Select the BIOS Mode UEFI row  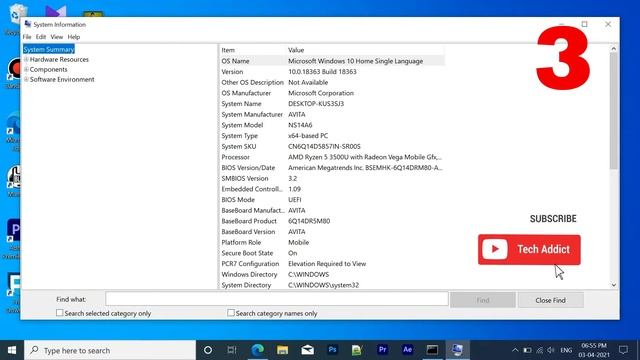[332, 200]
